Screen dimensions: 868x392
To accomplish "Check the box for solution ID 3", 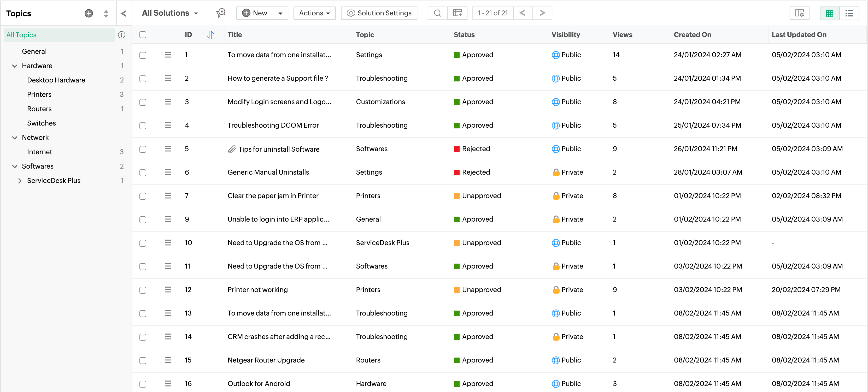I will [x=143, y=102].
